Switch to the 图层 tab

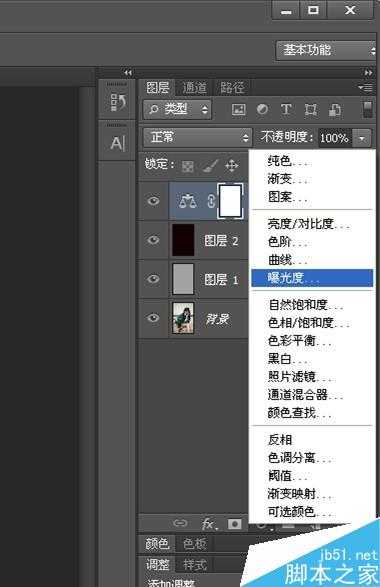(x=158, y=88)
